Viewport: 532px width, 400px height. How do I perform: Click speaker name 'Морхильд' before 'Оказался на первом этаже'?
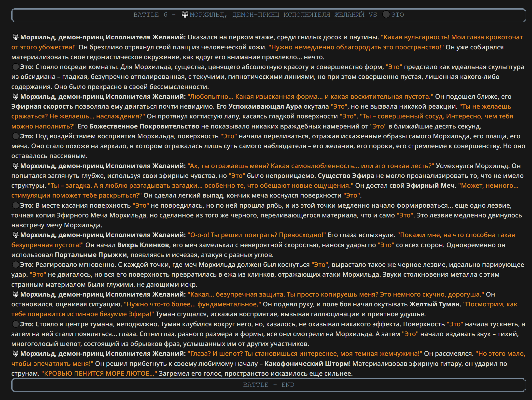pyautogui.click(x=103, y=37)
